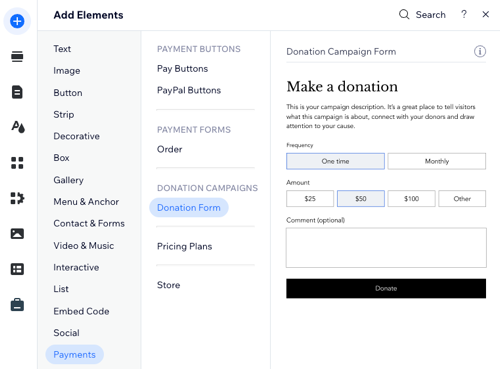Open the help question mark icon

click(x=464, y=14)
